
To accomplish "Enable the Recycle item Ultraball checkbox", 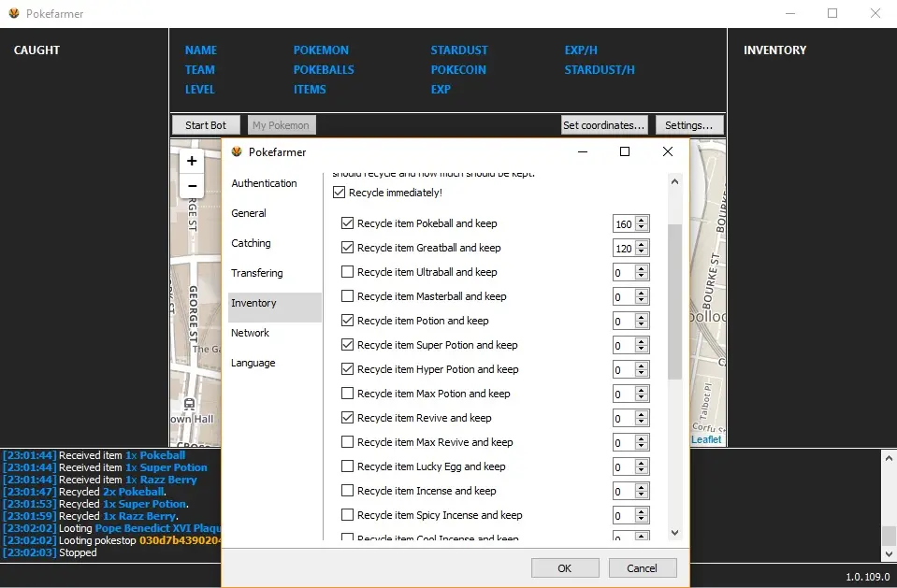I will [348, 272].
